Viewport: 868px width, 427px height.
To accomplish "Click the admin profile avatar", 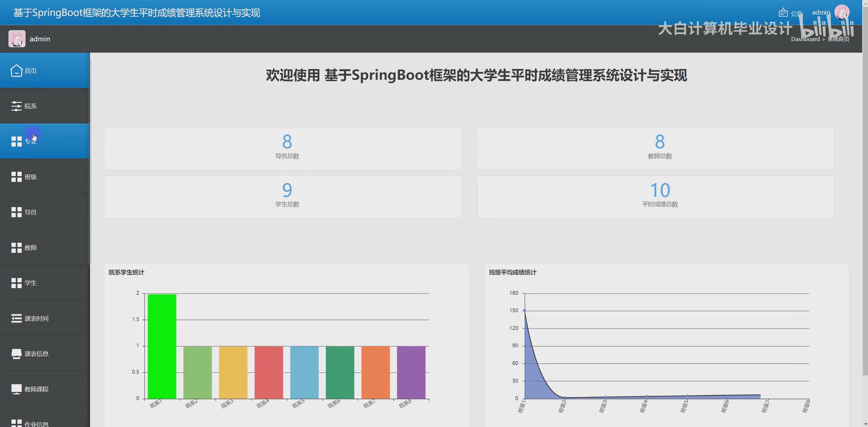I will (x=842, y=12).
